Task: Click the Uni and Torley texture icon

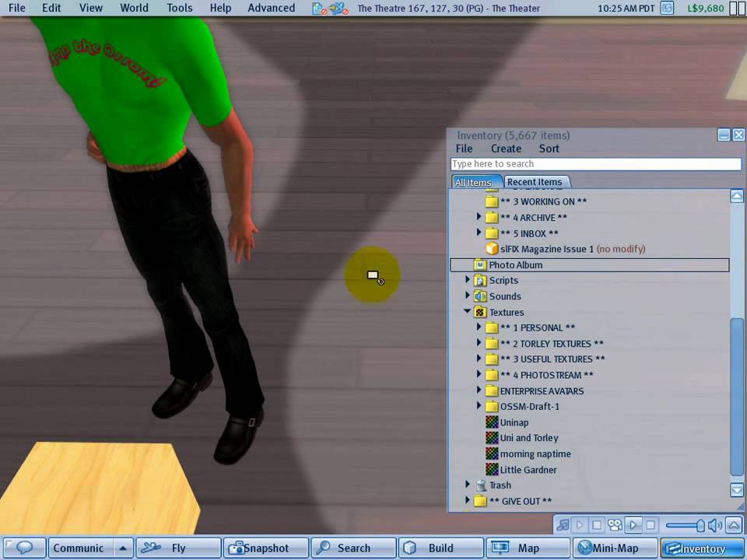Action: coord(492,438)
